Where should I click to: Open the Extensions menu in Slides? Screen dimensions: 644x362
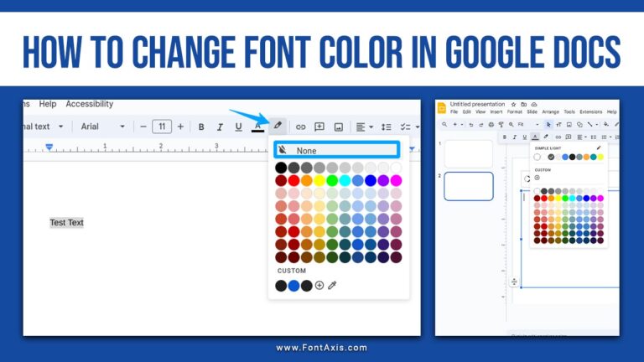pyautogui.click(x=591, y=111)
